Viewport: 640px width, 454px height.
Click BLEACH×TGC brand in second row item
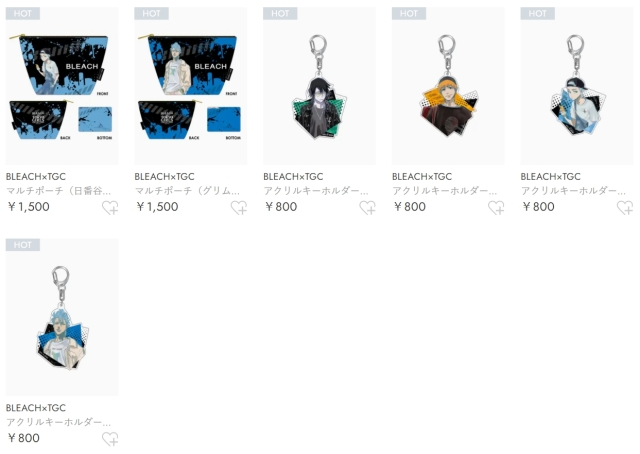[x=36, y=408]
